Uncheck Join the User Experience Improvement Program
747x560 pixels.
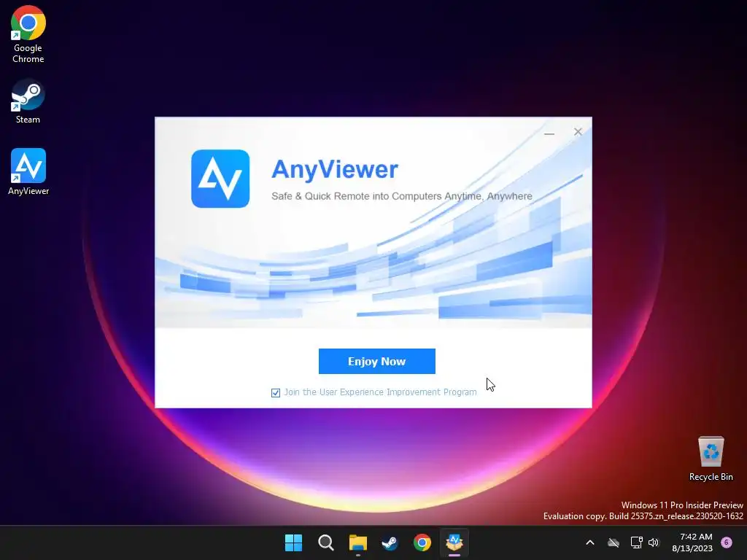275,393
